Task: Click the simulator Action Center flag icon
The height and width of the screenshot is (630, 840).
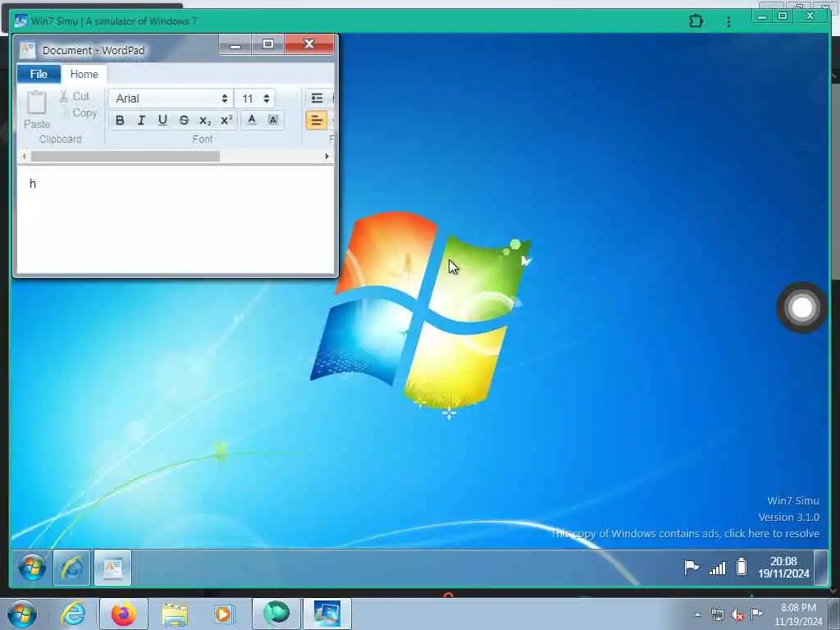Action: click(x=691, y=568)
